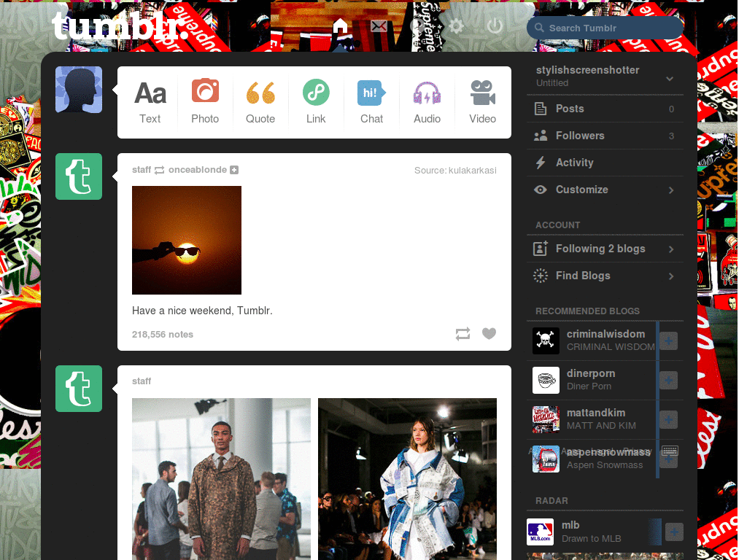This screenshot has height=560, width=747.
Task: Open the staff link on reblogged post
Action: coord(142,170)
